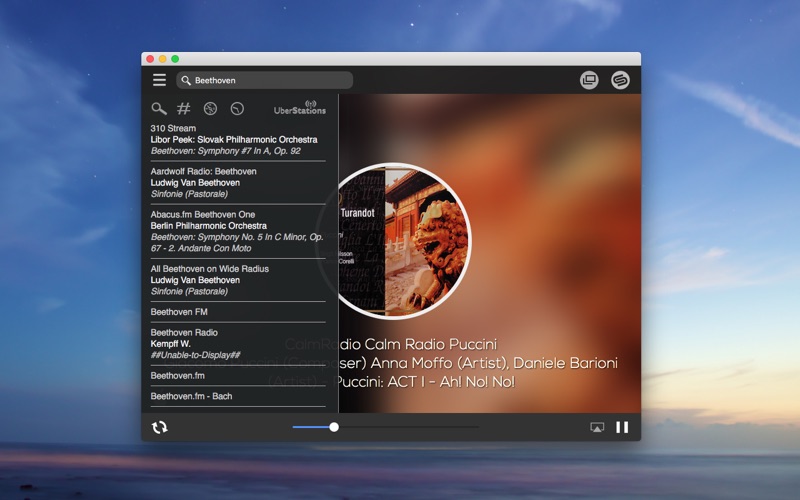Click Calm Radio Puccini station title
Image resolution: width=800 pixels, height=500 pixels.
(390, 344)
